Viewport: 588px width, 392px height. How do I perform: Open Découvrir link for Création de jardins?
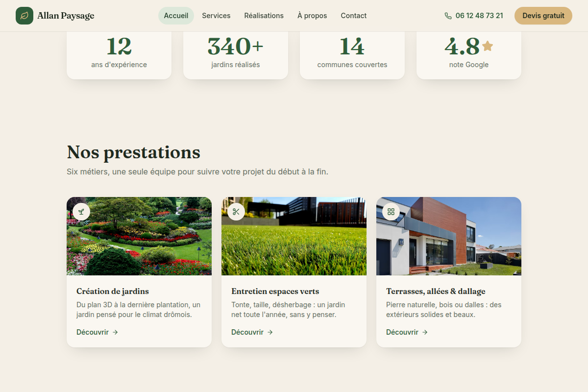(x=98, y=332)
